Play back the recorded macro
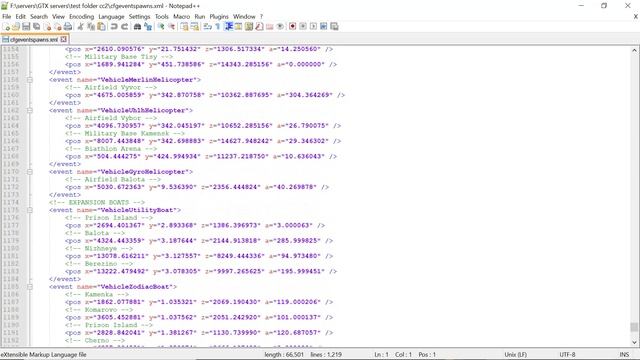The height and width of the screenshot is (360, 640). pyautogui.click(x=313, y=27)
